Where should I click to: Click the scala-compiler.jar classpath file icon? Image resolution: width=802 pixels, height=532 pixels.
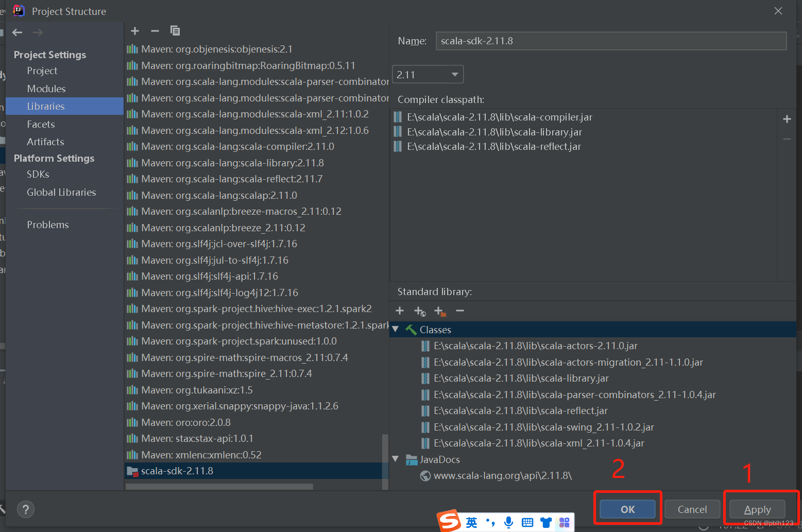point(398,117)
